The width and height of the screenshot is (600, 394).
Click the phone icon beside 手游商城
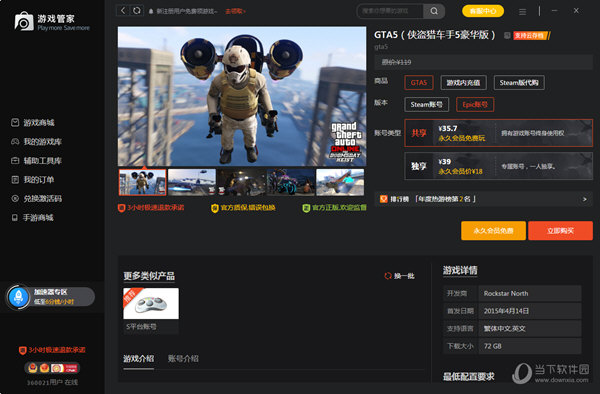click(15, 218)
